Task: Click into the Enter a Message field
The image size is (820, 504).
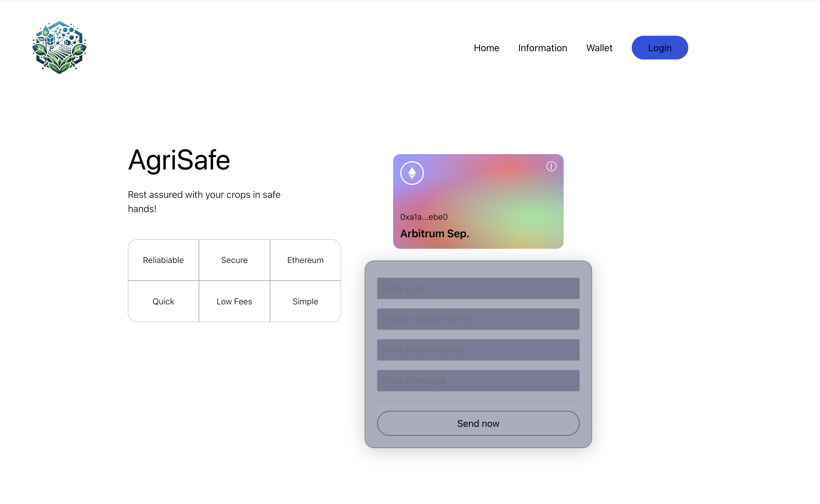Action: (x=478, y=380)
